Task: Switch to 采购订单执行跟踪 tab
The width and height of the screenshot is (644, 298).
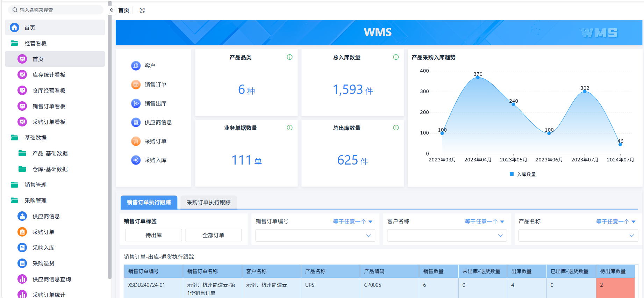Action: (209, 202)
